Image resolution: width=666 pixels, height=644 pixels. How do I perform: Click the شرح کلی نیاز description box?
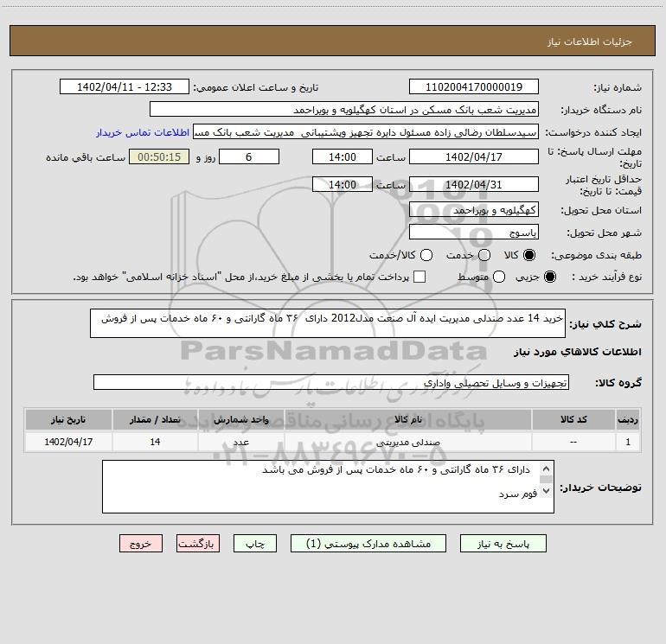(328, 323)
